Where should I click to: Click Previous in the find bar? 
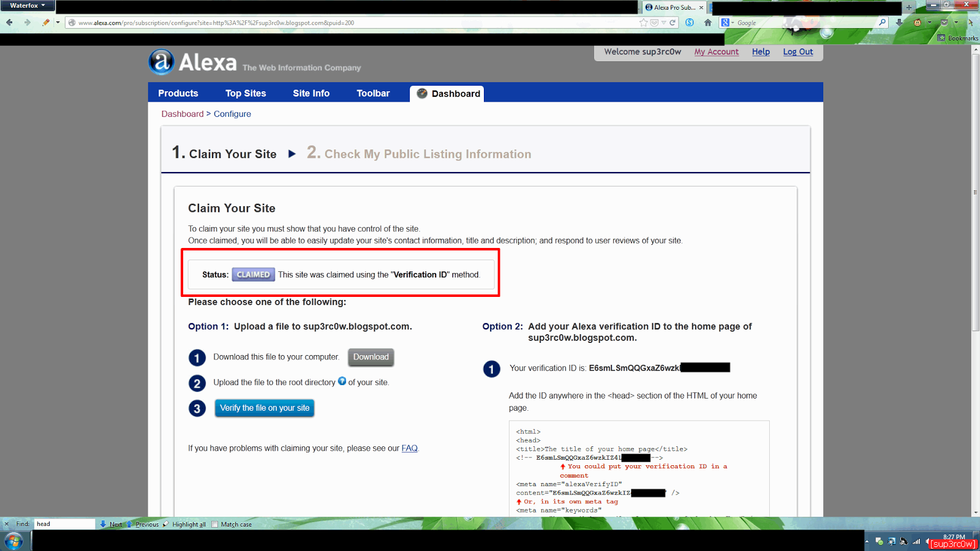point(143,524)
